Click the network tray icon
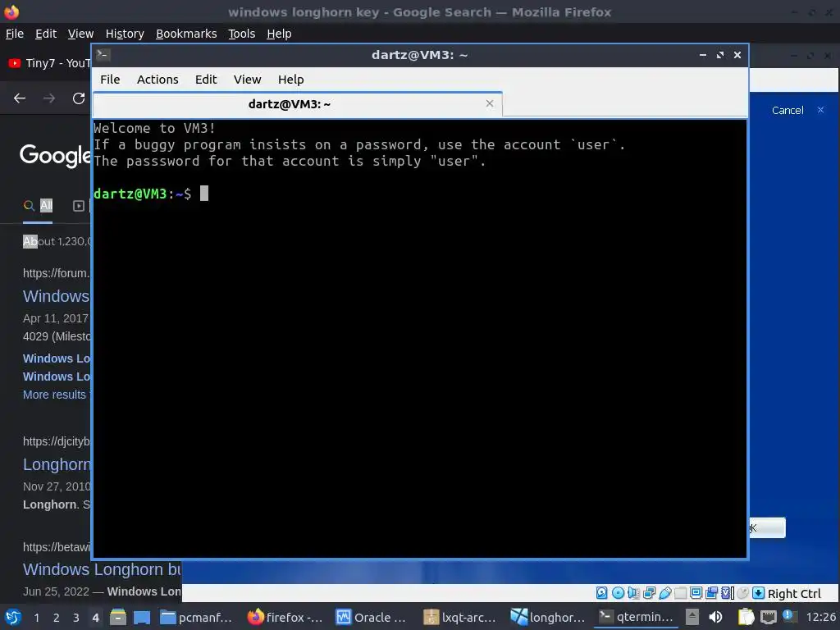This screenshot has height=630, width=840. coord(768,617)
